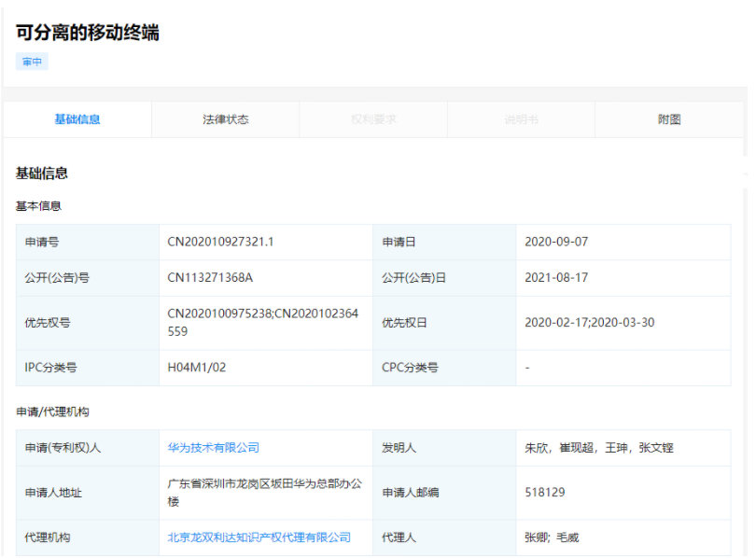Open the 法律状态 tab
Viewport: 756px width, 558px height.
click(x=225, y=119)
